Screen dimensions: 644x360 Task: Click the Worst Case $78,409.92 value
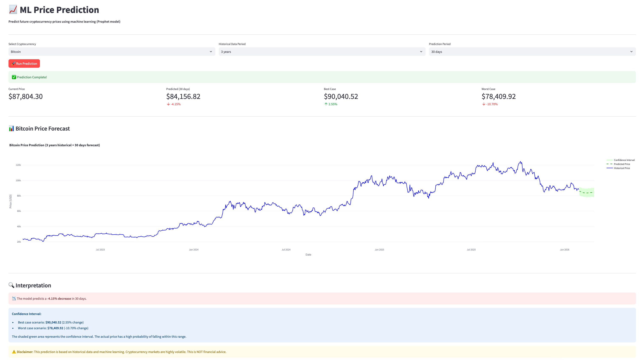coord(498,96)
